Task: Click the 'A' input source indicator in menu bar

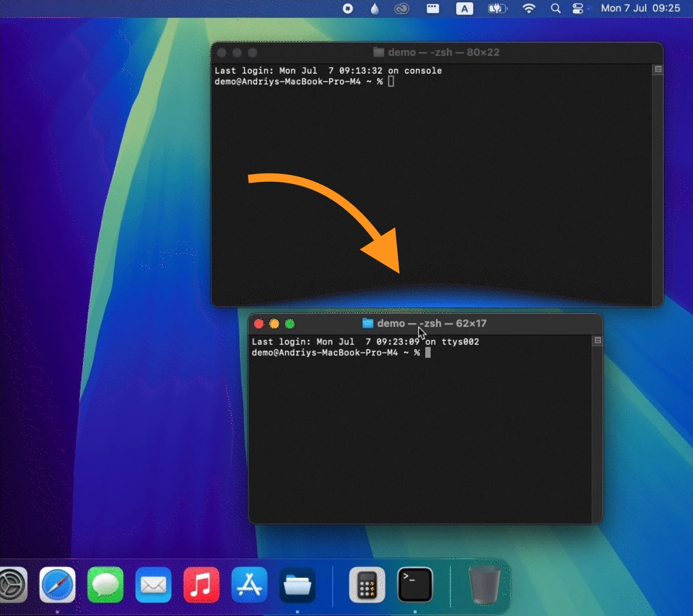Action: [465, 9]
